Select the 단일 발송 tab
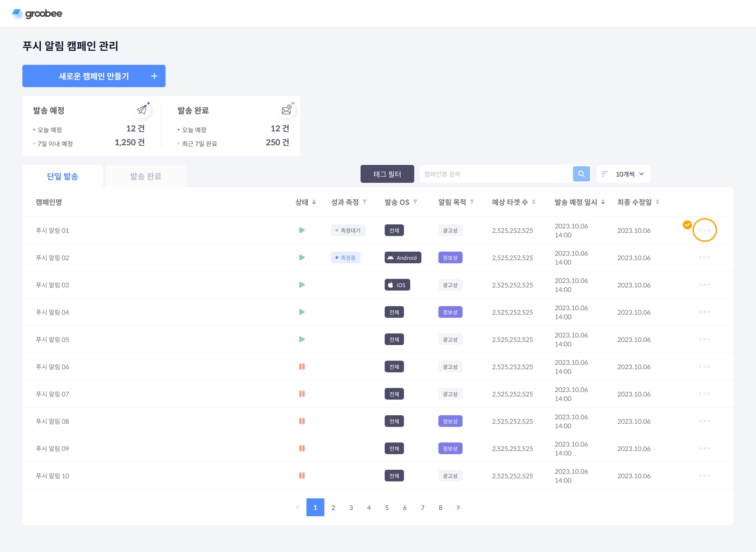 [62, 176]
